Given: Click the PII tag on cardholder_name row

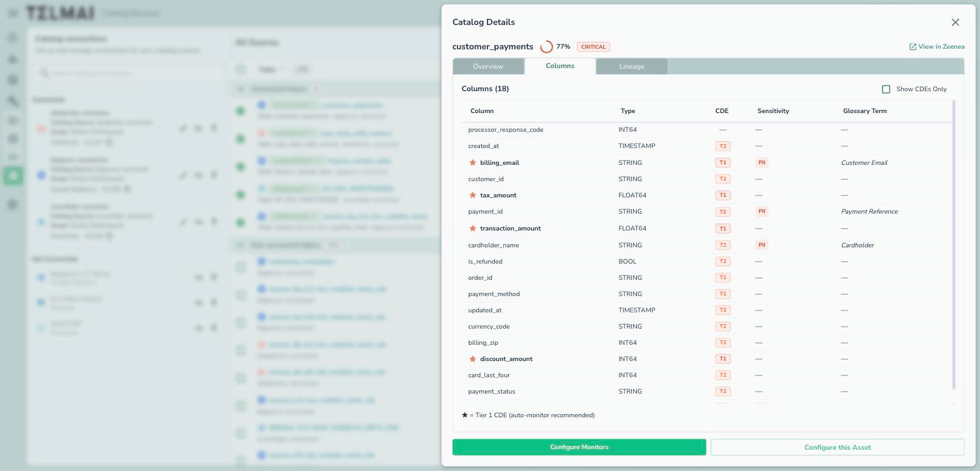Looking at the screenshot, I should [761, 245].
